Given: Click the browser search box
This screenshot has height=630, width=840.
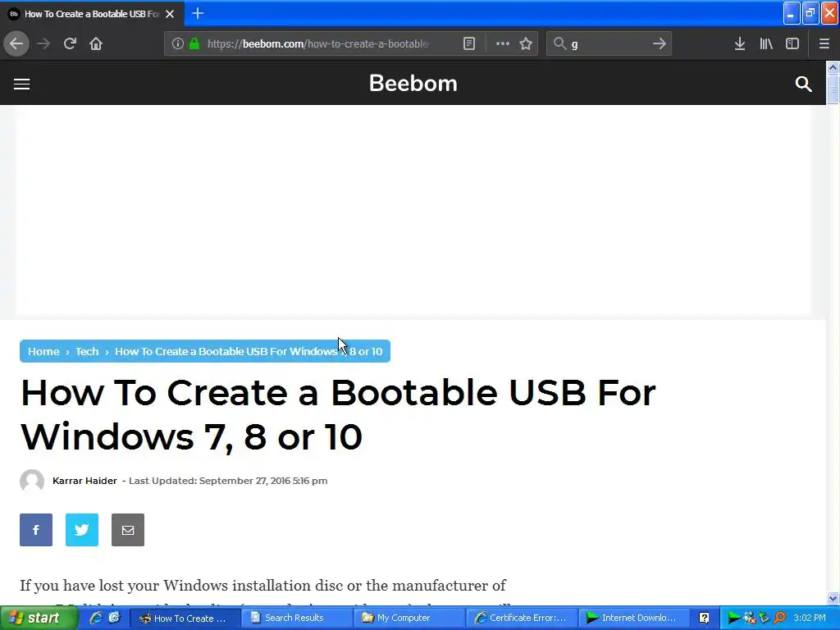Looking at the screenshot, I should coord(608,43).
